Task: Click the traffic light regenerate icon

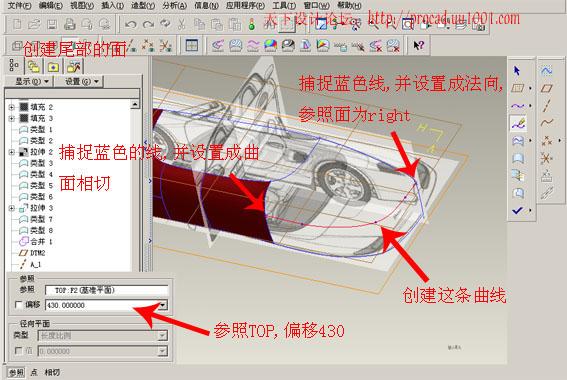Action: tap(252, 24)
